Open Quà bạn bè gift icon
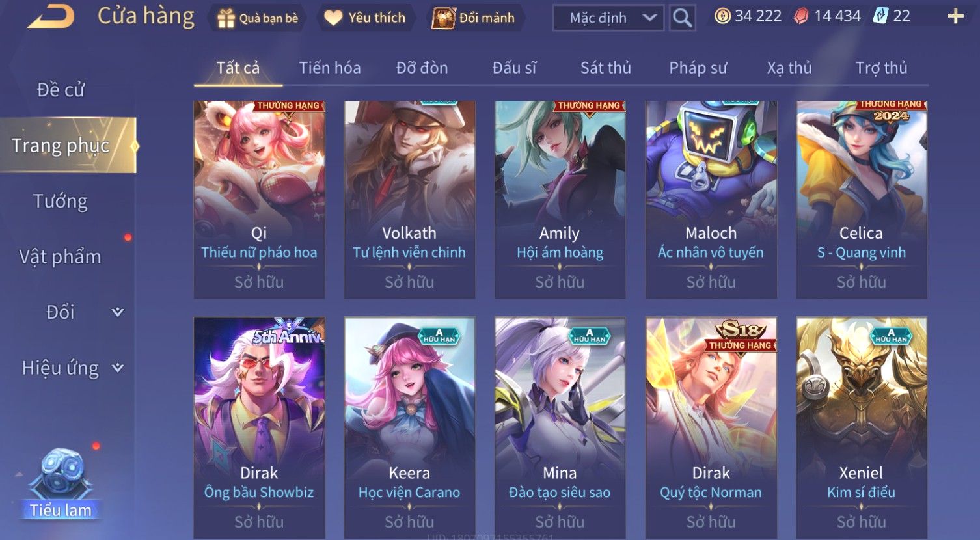The image size is (980, 540). click(226, 18)
